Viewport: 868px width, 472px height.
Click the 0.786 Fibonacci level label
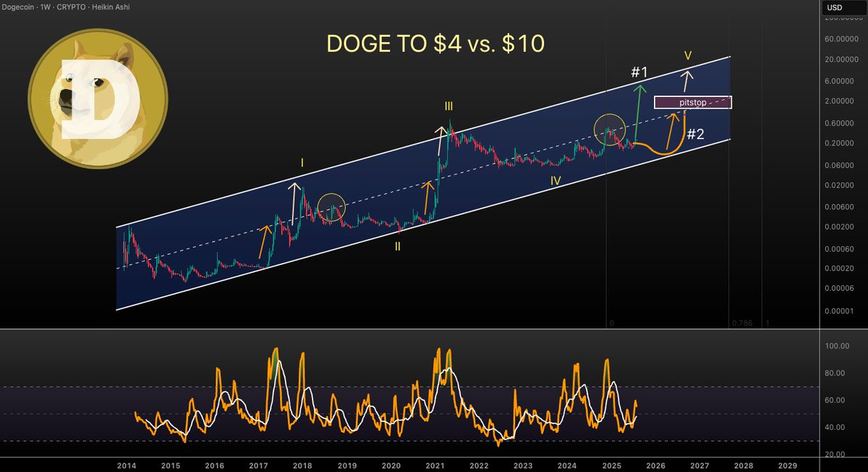pyautogui.click(x=742, y=323)
